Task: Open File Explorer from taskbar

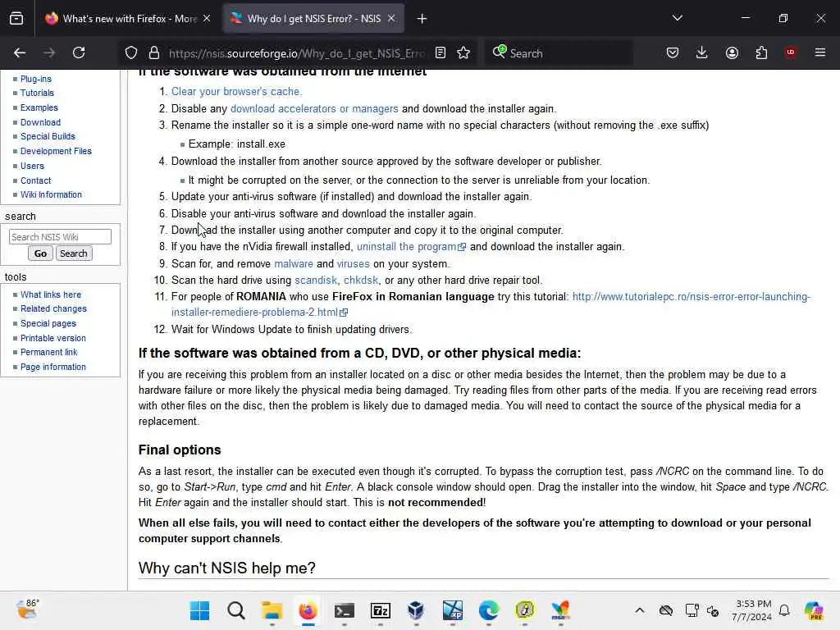Action: 272,610
